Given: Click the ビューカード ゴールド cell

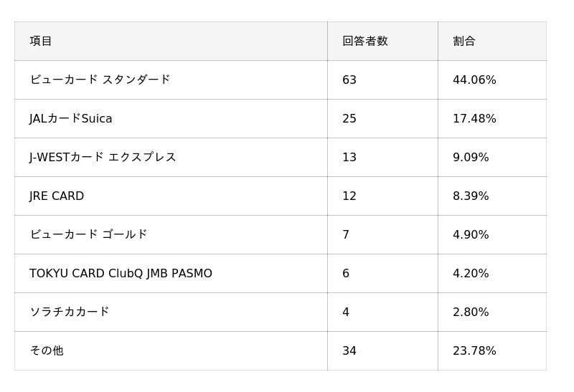Looking at the screenshot, I should (x=88, y=234).
